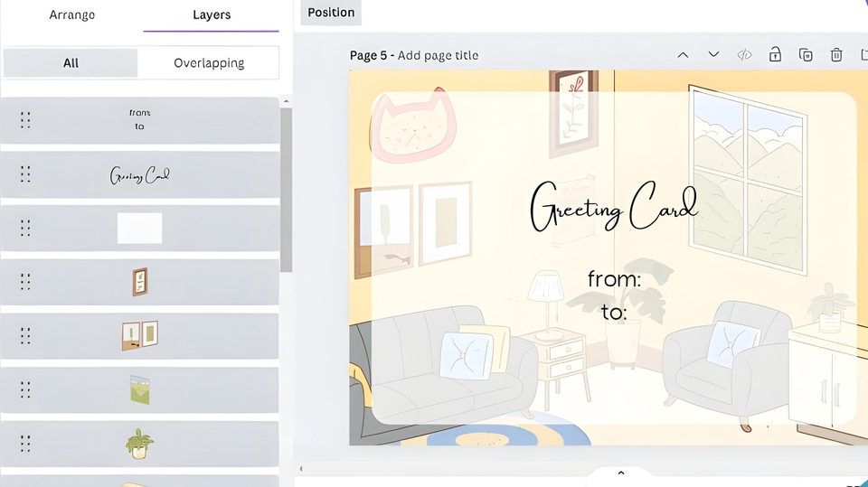Grab drag handle of framed picture layer

(x=25, y=282)
